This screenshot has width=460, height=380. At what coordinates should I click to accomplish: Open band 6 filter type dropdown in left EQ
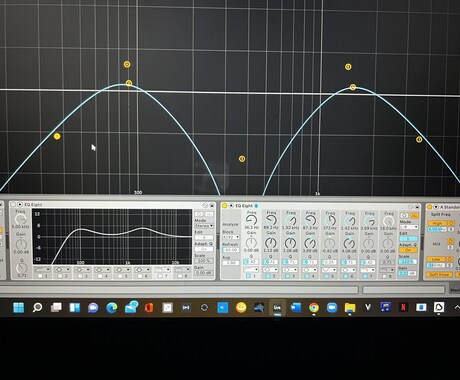pos(142,269)
